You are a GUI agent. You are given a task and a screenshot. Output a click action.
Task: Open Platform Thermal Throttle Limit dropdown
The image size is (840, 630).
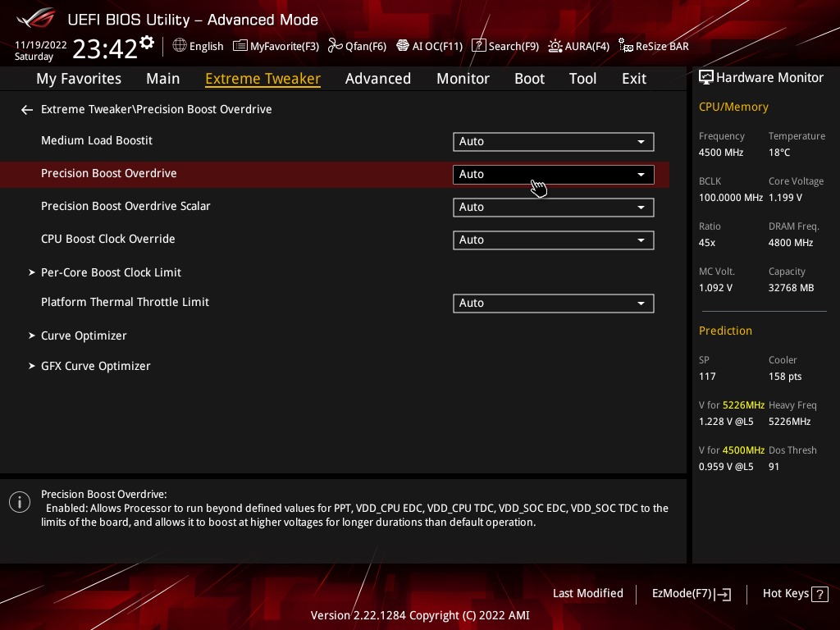coord(554,304)
